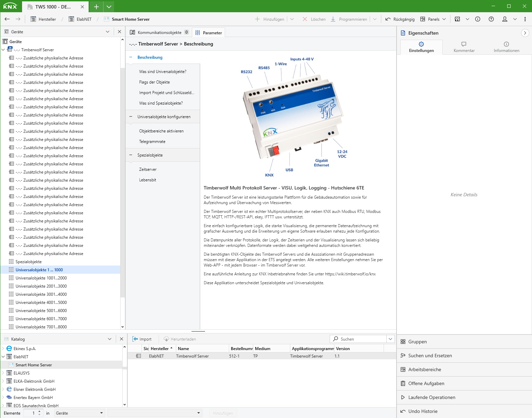Click the information circle icon in toolbar
The width and height of the screenshot is (532, 418).
pyautogui.click(x=478, y=19)
